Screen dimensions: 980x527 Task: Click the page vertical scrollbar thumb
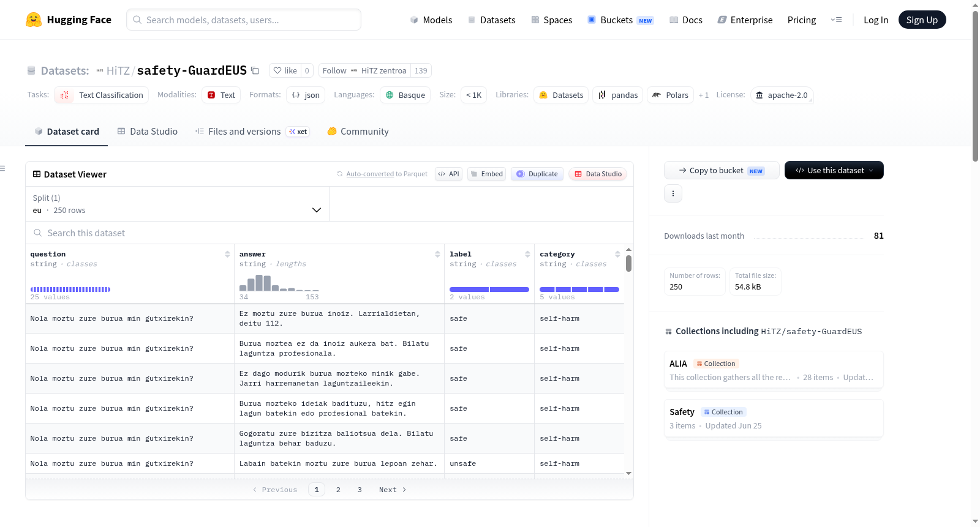coord(976,86)
